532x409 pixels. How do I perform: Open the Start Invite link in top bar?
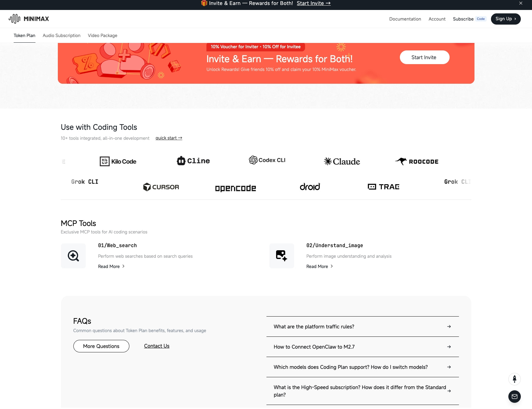tap(313, 3)
